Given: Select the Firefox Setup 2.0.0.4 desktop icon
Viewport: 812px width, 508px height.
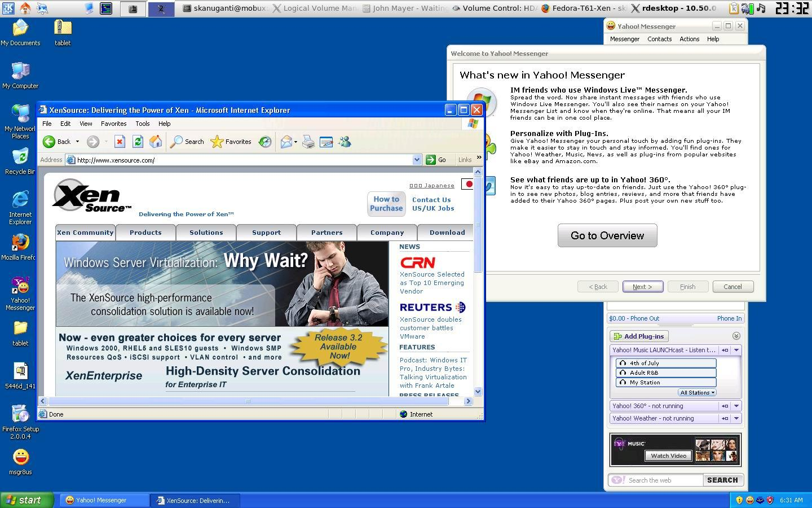Looking at the screenshot, I should coord(20,422).
